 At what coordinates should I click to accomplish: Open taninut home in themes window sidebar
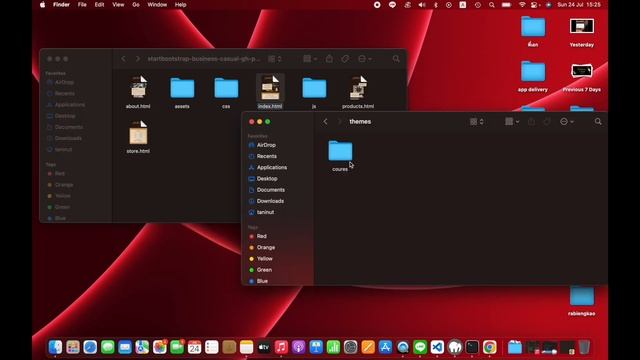click(x=265, y=212)
